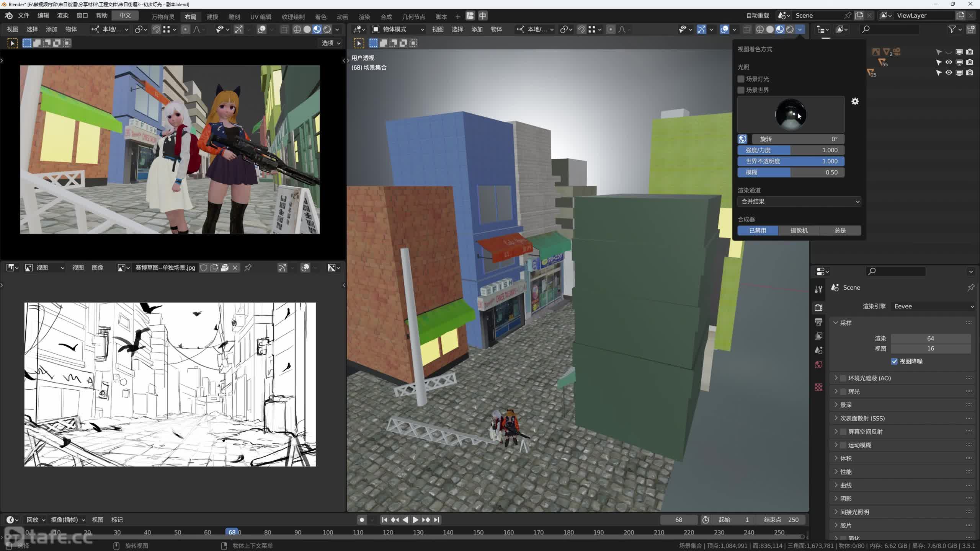Image resolution: width=980 pixels, height=551 pixels.
Task: Switch to Geometry Nodes tab (几何节点)
Action: (x=413, y=16)
